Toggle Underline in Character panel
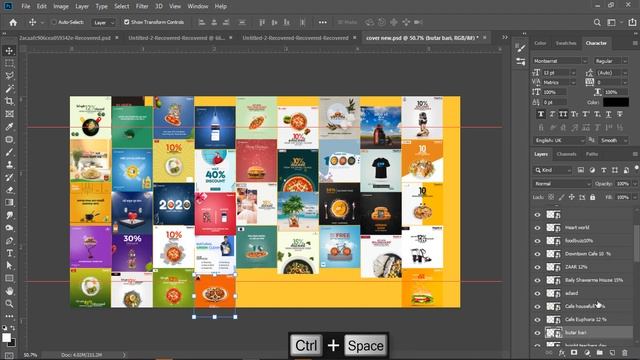The height and width of the screenshot is (360, 640). click(x=609, y=114)
